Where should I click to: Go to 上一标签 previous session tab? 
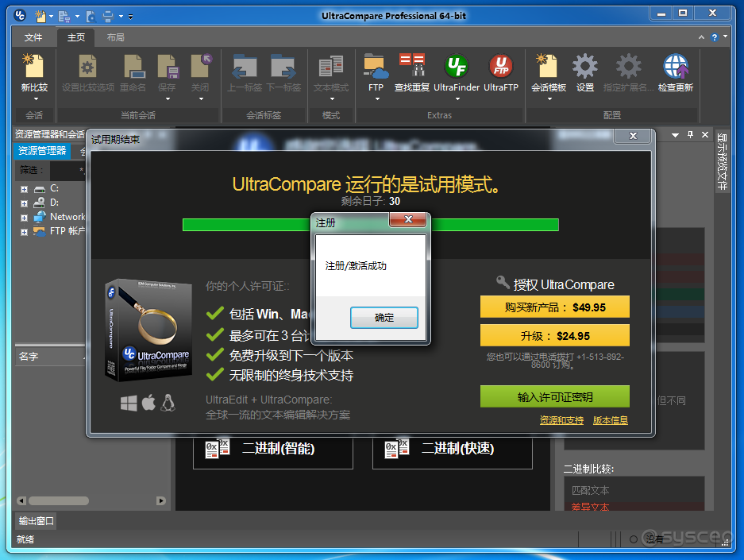coord(245,66)
